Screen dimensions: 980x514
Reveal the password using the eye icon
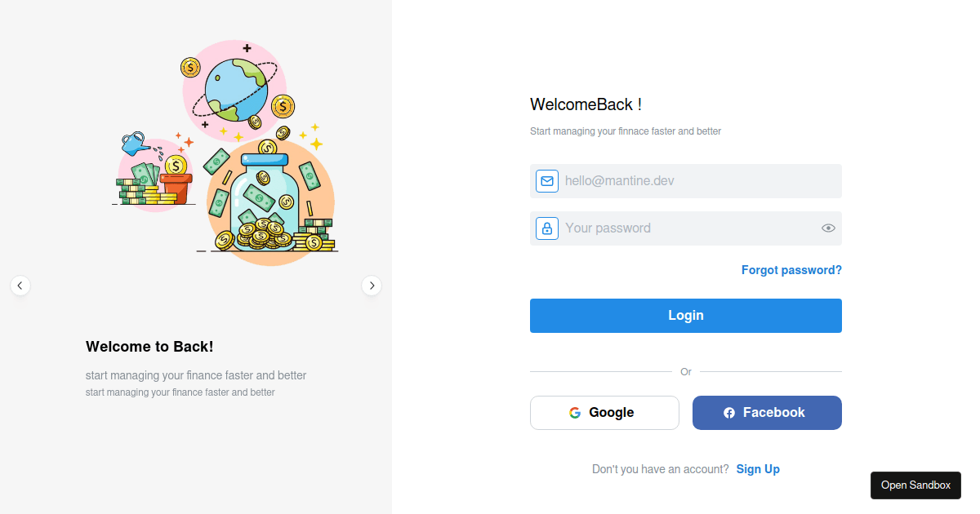[x=827, y=228]
